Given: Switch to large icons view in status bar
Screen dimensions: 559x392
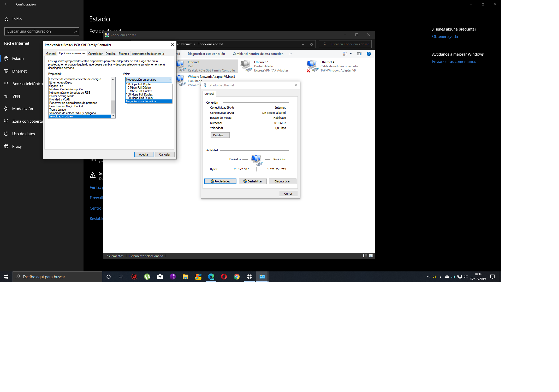Looking at the screenshot, I should pos(371,256).
